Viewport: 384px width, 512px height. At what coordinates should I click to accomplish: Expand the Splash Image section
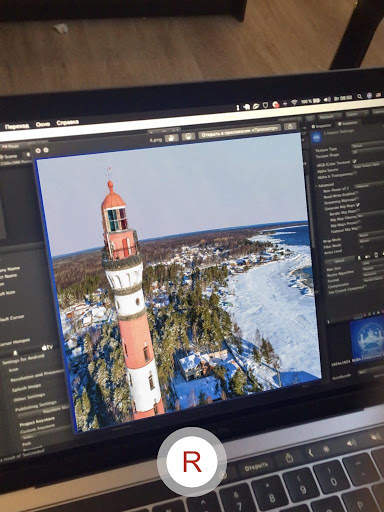coord(26,387)
